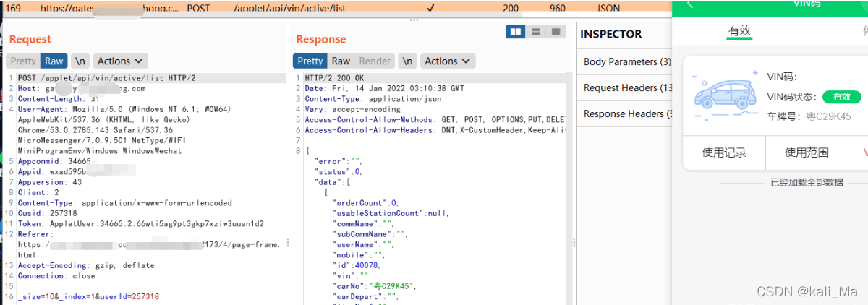Select single-pane combined layout icon
The height and width of the screenshot is (305, 868).
pyautogui.click(x=556, y=32)
